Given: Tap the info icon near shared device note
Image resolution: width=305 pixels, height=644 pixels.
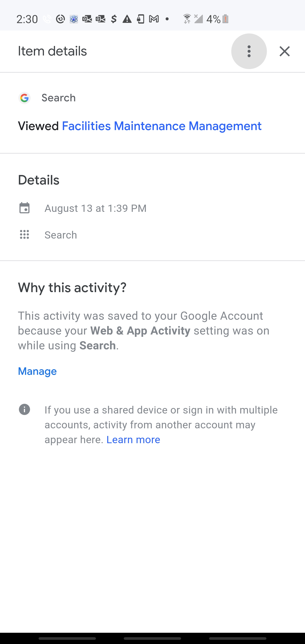Looking at the screenshot, I should (x=25, y=409).
